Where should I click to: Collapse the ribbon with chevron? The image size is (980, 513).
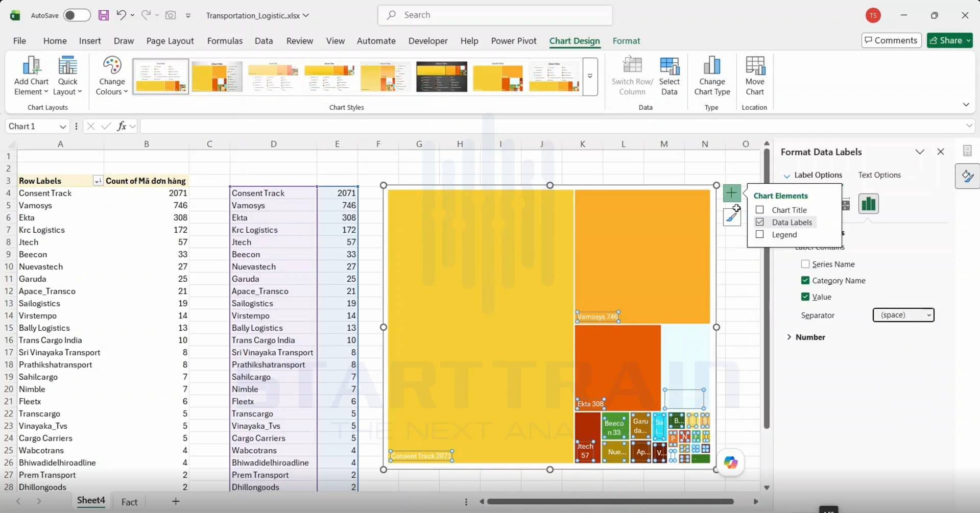coord(966,105)
